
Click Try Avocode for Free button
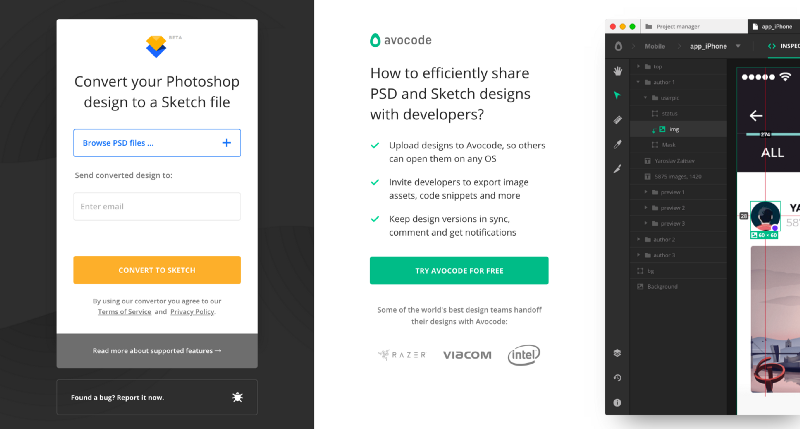click(459, 270)
